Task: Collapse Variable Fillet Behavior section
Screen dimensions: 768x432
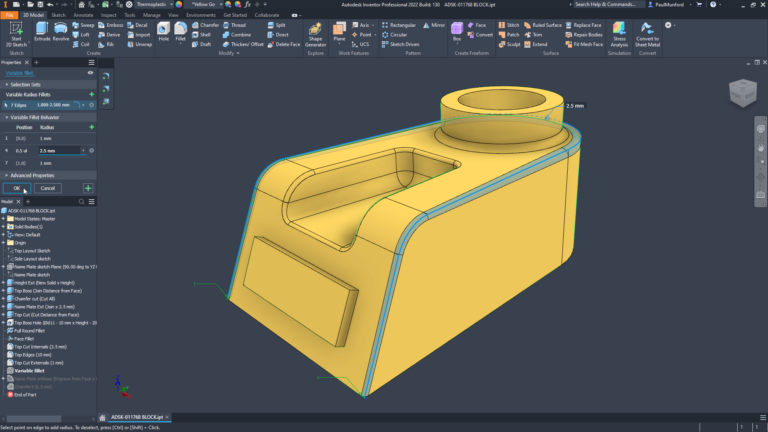Action: pos(7,118)
